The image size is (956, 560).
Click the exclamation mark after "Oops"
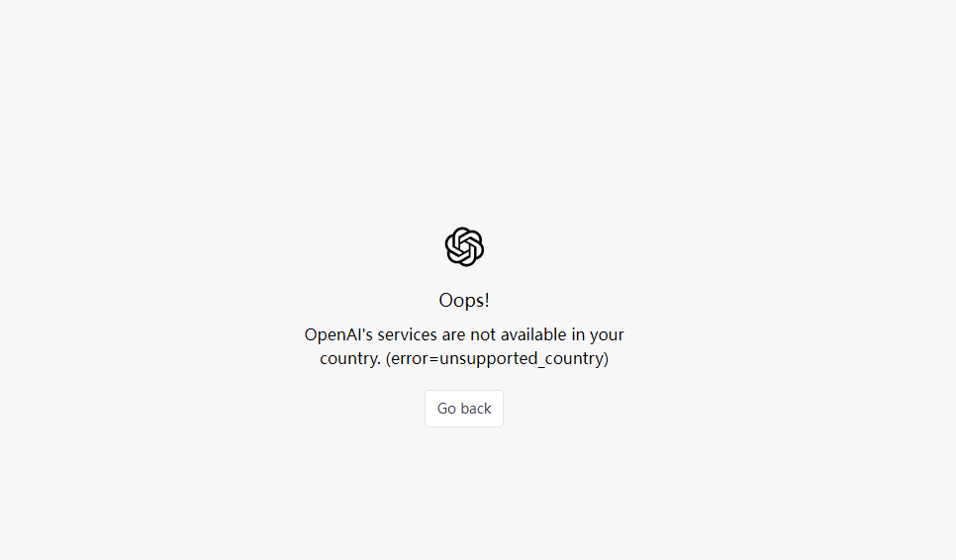487,300
